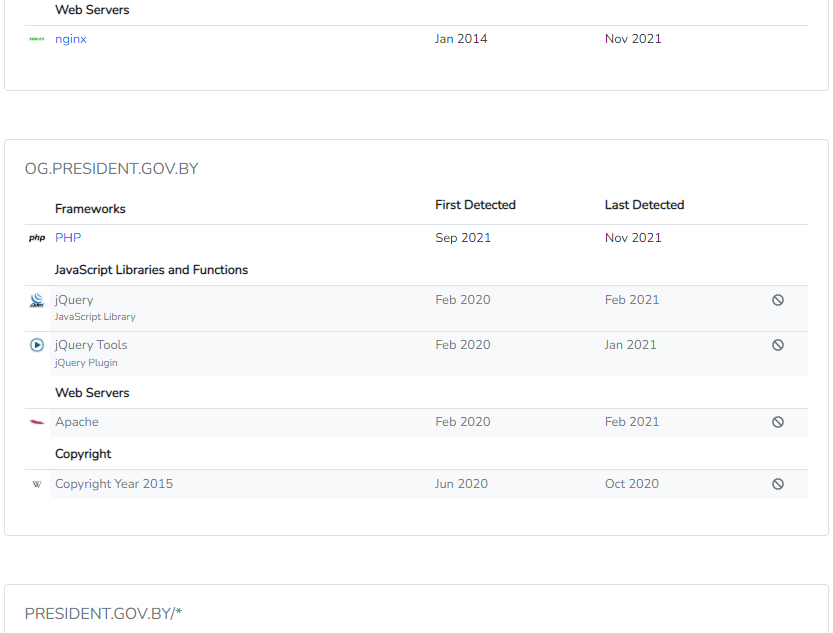Viewport: 833px width, 633px height.
Task: Select the jQuery Tools entry name
Action: pyautogui.click(x=91, y=345)
